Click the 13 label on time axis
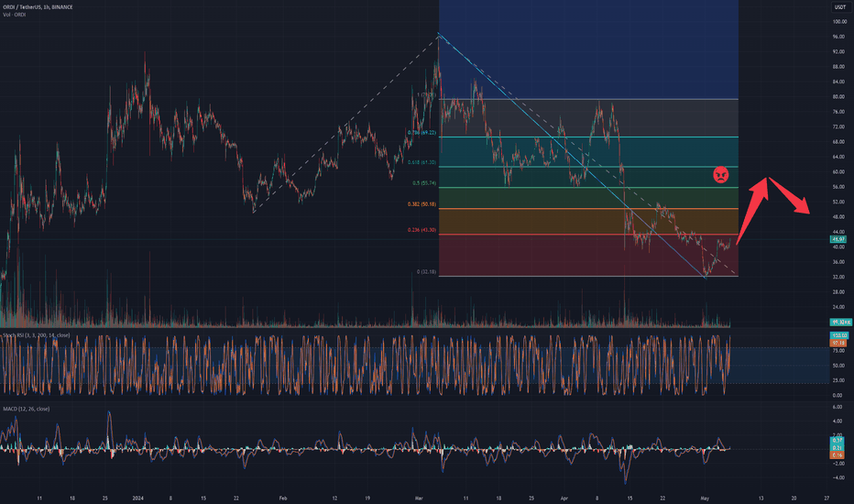 pos(761,498)
